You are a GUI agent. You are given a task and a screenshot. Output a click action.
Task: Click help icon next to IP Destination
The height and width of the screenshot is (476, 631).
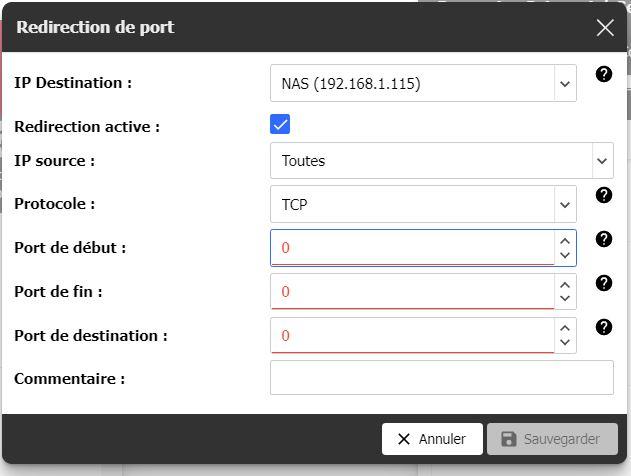pyautogui.click(x=603, y=74)
